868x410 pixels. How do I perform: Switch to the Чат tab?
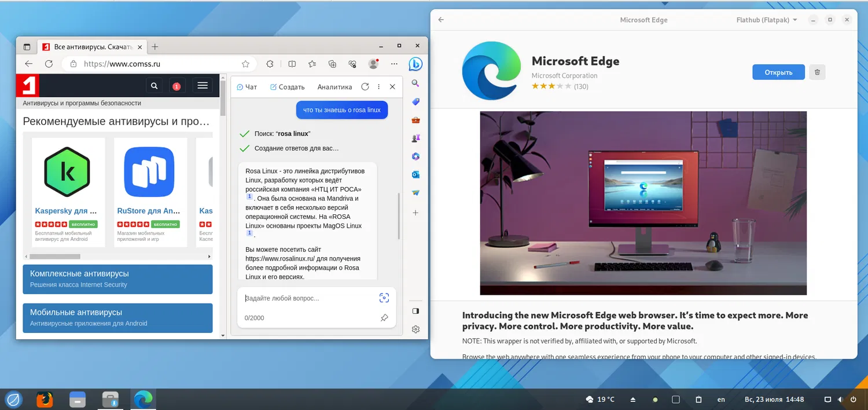coord(247,87)
